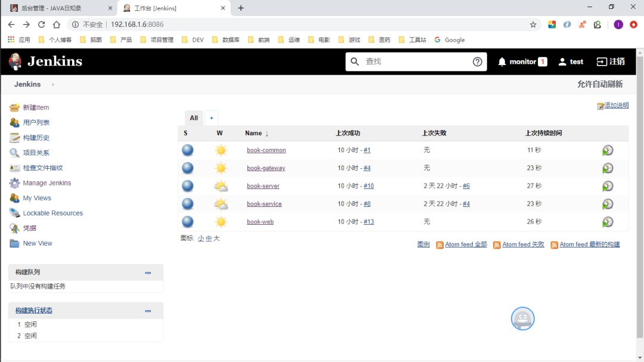Collapse the 构建执行状态 panel
Image resolution: width=644 pixels, height=362 pixels.
148,311
